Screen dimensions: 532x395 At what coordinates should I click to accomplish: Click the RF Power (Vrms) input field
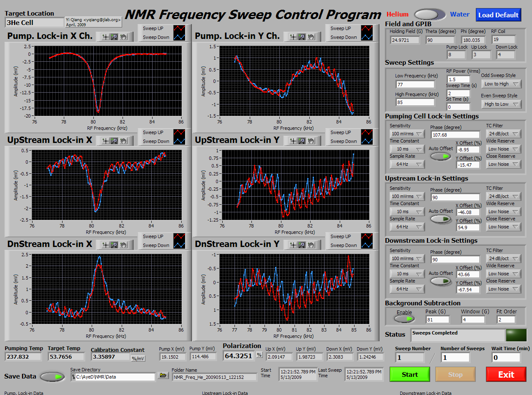pos(458,79)
